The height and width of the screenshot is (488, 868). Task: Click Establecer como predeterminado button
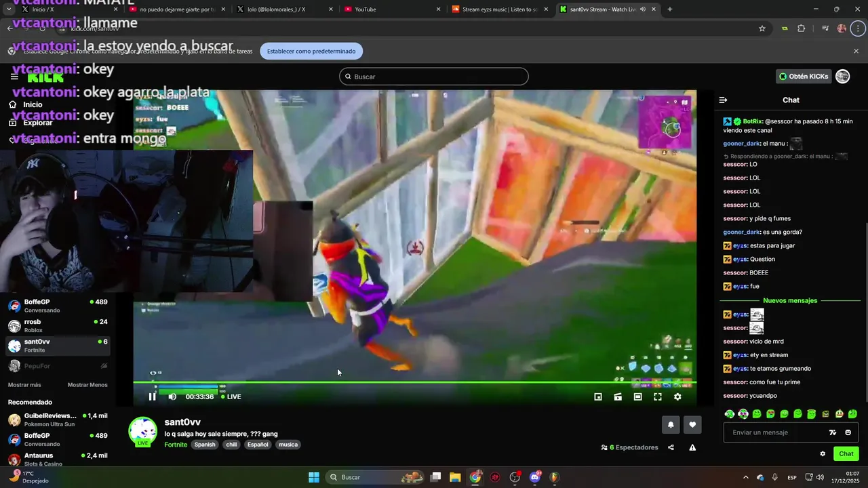click(x=311, y=51)
